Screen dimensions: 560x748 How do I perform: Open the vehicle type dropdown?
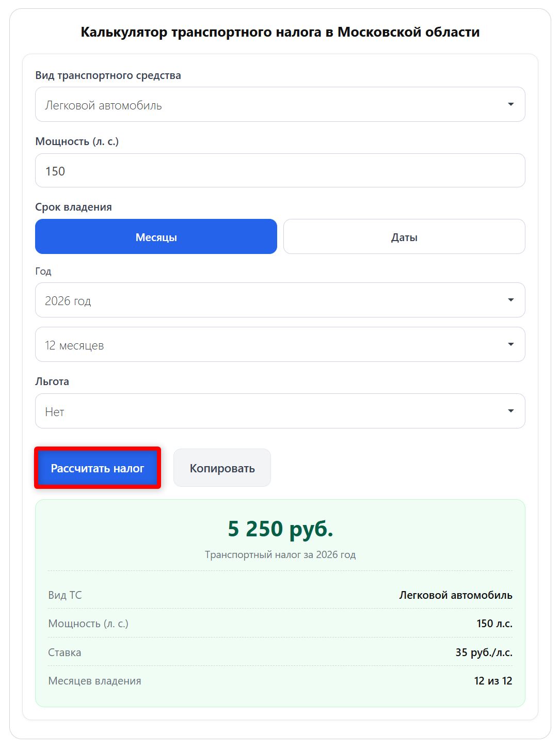click(280, 105)
